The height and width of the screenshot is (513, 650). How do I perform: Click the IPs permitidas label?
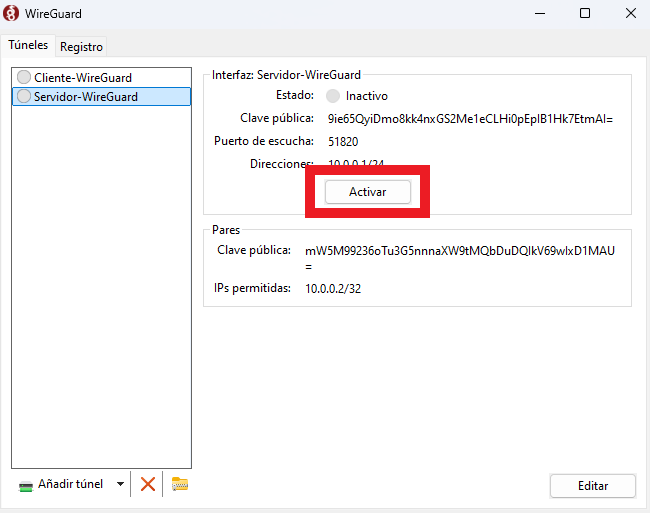tap(252, 288)
